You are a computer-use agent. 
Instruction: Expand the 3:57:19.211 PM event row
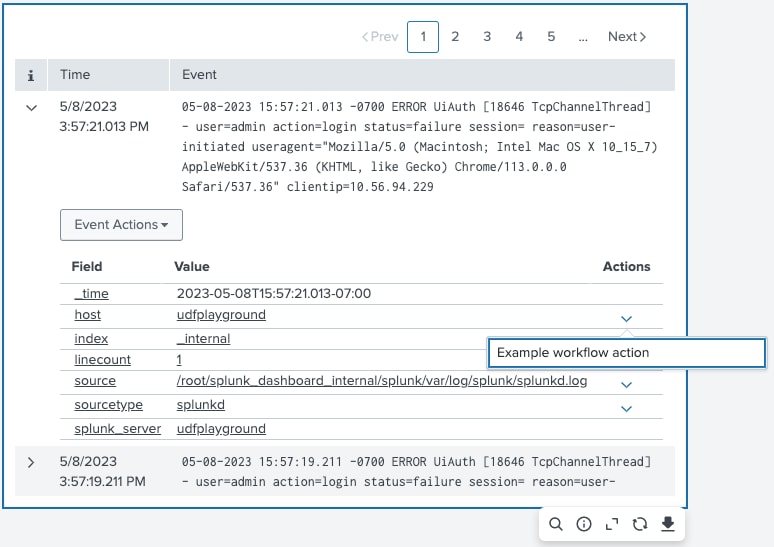click(x=31, y=462)
